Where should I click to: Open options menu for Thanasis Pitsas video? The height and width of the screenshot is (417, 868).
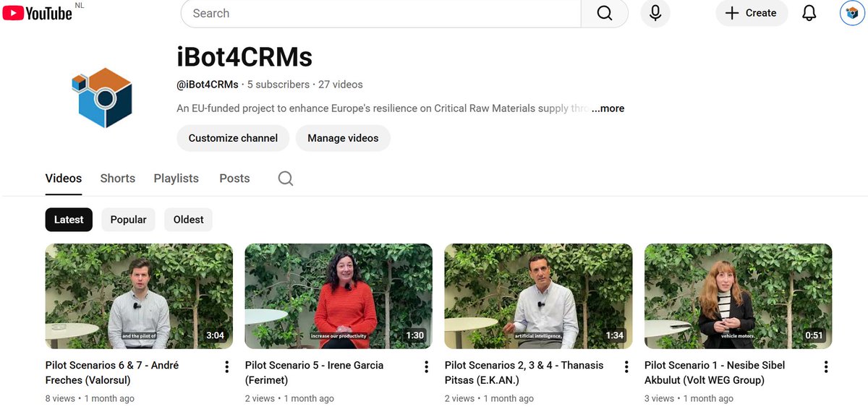626,367
